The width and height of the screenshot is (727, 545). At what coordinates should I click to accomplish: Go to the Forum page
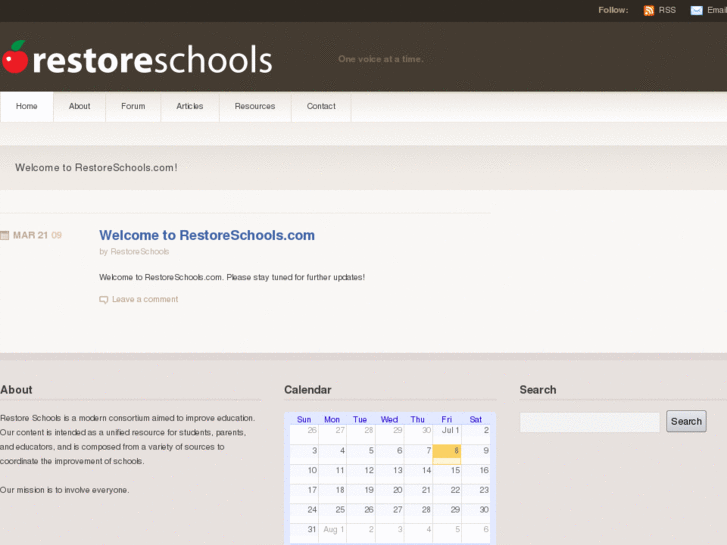pos(133,106)
